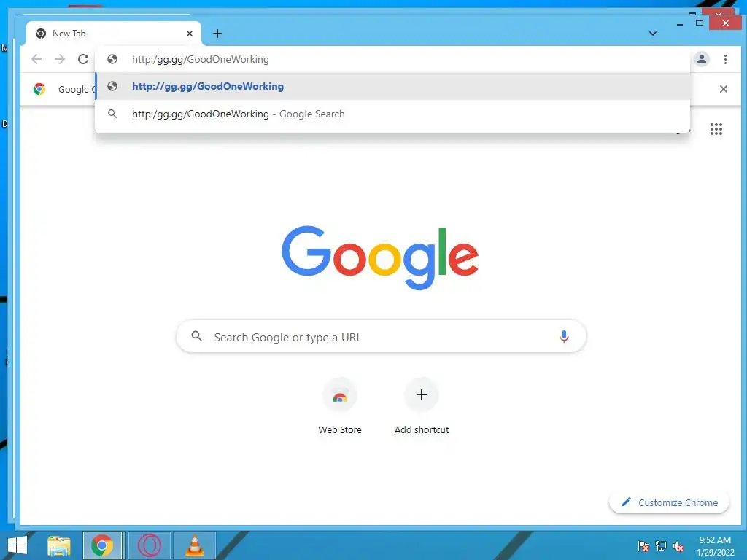This screenshot has height=560, width=747.
Task: Start voice search with microphone icon
Action: (564, 337)
